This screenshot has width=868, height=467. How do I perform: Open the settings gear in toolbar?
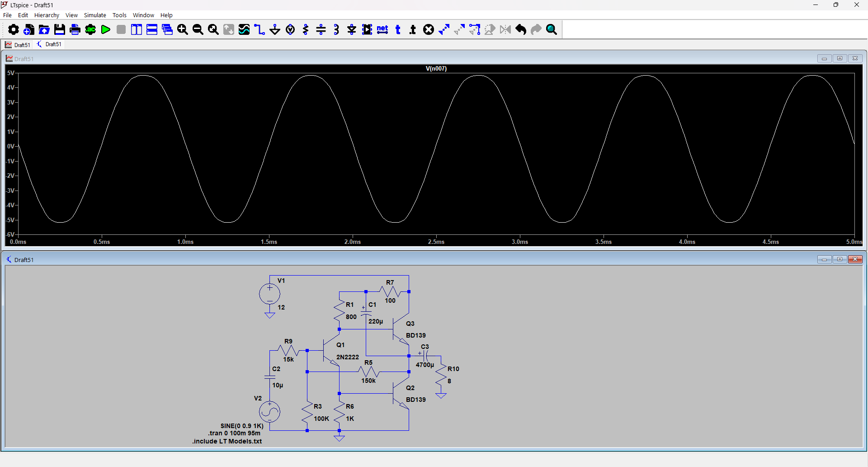click(x=14, y=30)
